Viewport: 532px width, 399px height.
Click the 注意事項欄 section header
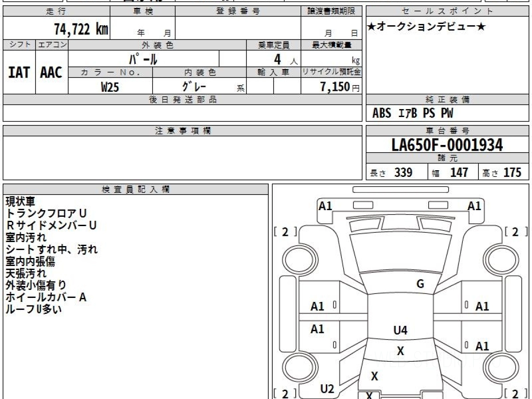pyautogui.click(x=183, y=131)
